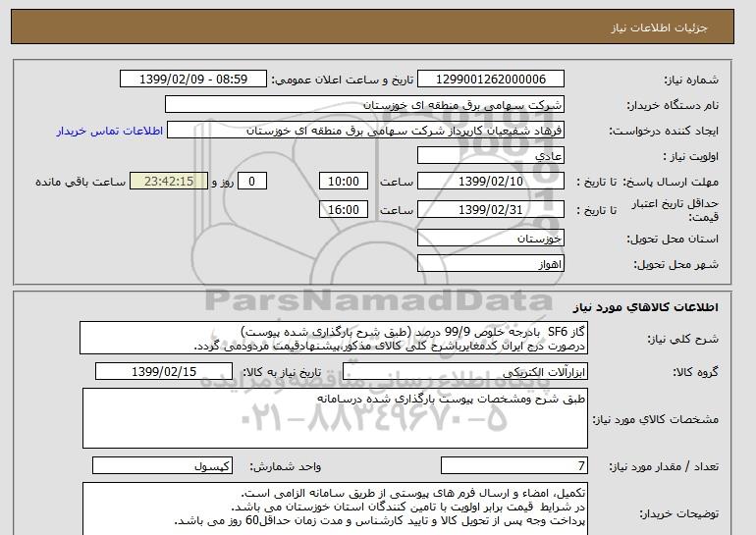Click the quantity field showing 7
The width and height of the screenshot is (756, 535).
pyautogui.click(x=513, y=465)
